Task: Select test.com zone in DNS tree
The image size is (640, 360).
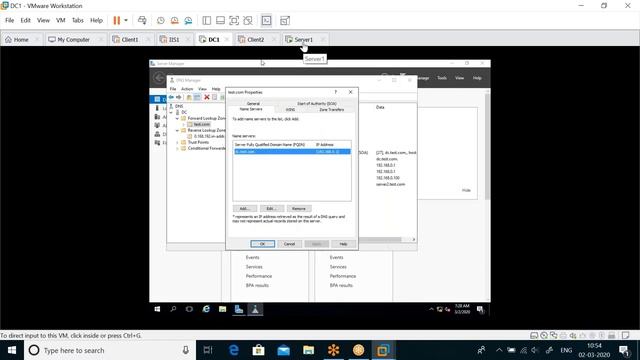Action: (202, 124)
